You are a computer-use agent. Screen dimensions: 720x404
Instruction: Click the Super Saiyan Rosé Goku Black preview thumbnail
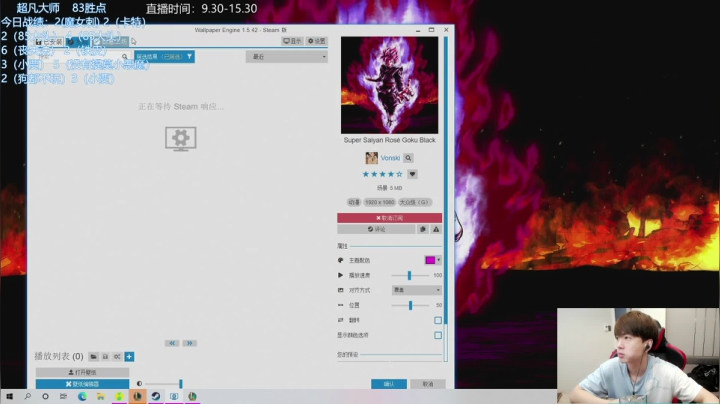[x=389, y=85]
